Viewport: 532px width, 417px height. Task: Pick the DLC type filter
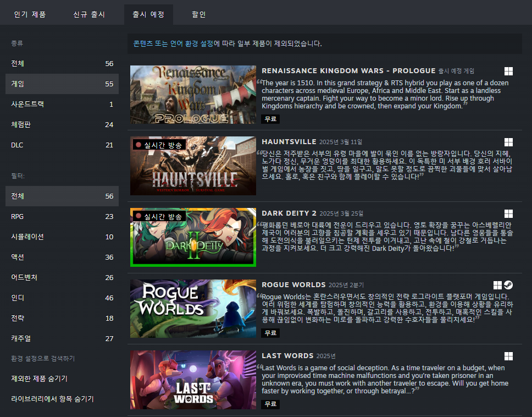coord(62,145)
